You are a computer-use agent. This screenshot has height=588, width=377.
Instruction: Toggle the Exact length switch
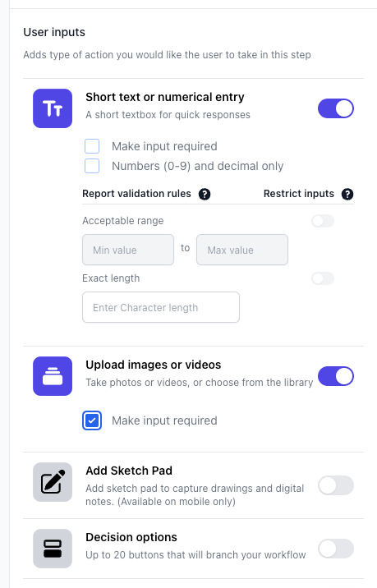[323, 278]
